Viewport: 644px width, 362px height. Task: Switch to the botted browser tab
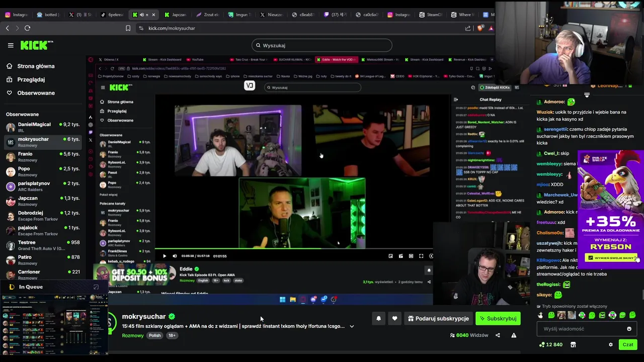click(48, 15)
